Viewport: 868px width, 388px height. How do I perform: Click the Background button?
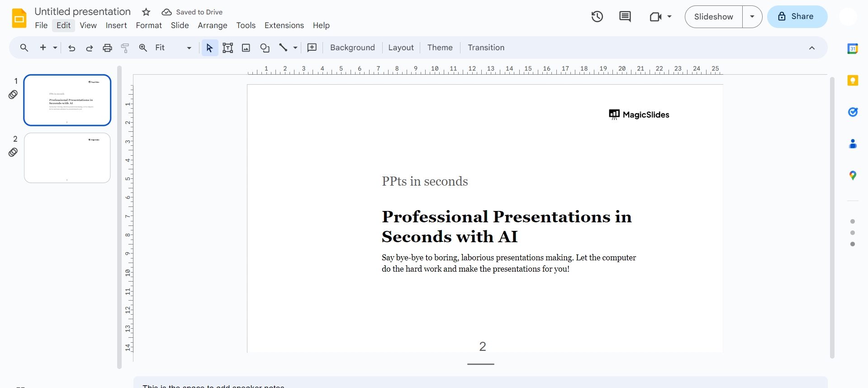352,48
